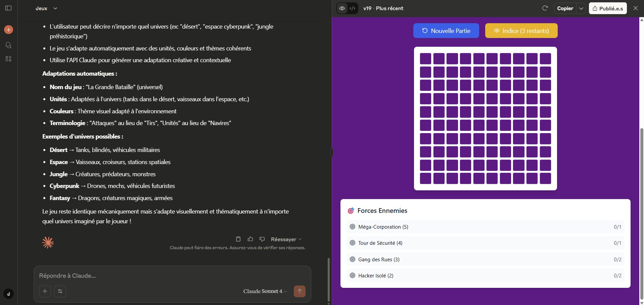This screenshot has height=305, width=644.
Task: Switch to artifact preview eye view
Action: [342, 8]
